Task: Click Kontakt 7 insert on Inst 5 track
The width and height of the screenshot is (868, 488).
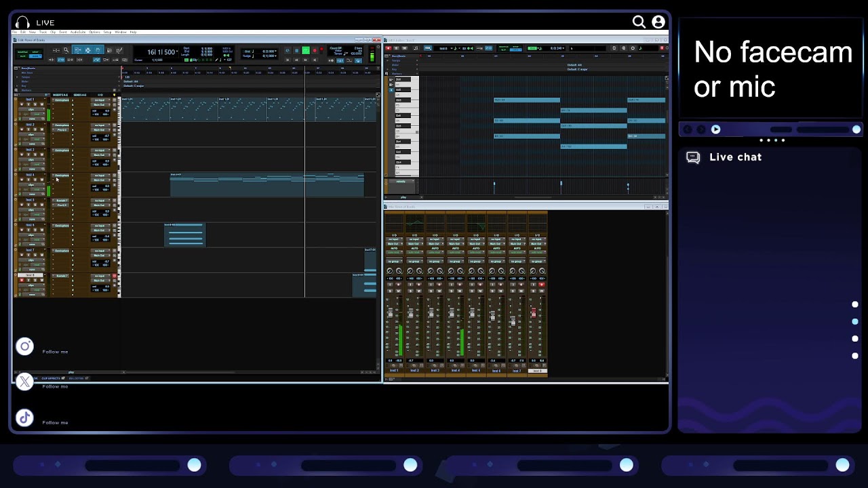Action: [61, 201]
